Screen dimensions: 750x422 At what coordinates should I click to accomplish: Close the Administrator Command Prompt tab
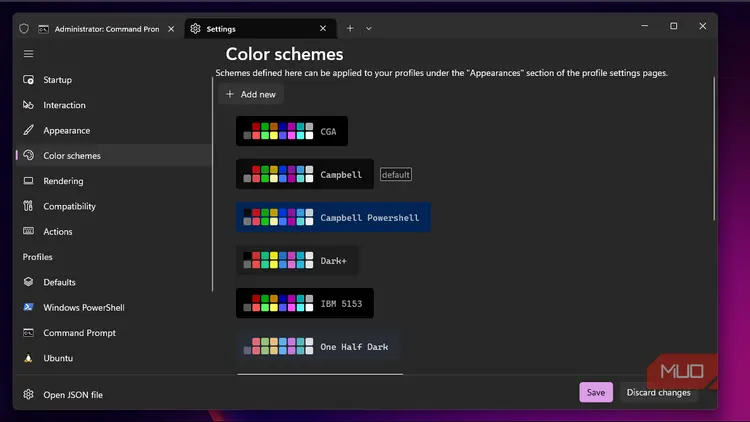tap(171, 29)
